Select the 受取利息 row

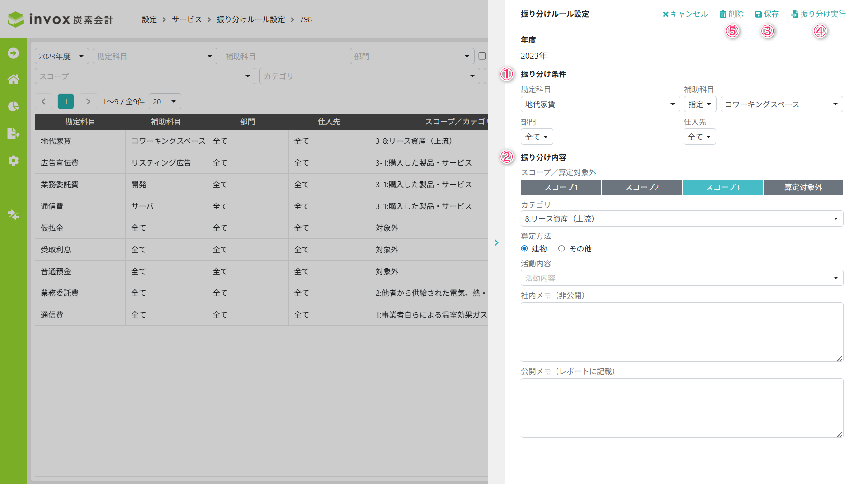(261, 250)
